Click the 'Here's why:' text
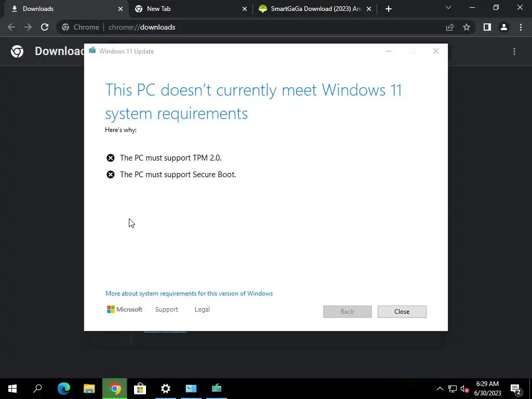The height and width of the screenshot is (399, 532). 121,130
